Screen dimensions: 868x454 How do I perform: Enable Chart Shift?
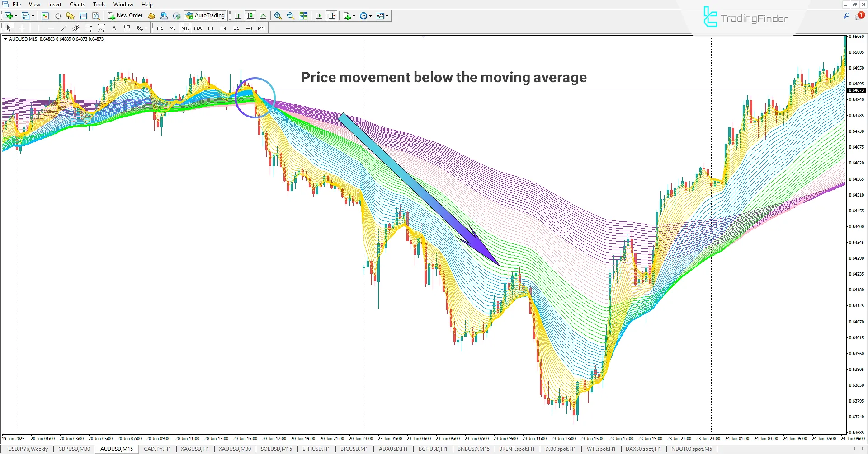332,15
